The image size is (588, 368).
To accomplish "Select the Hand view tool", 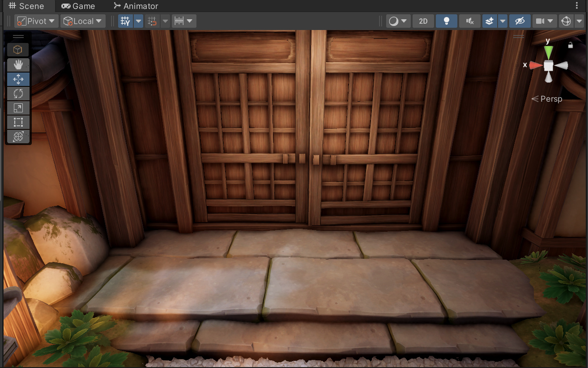I will 18,65.
